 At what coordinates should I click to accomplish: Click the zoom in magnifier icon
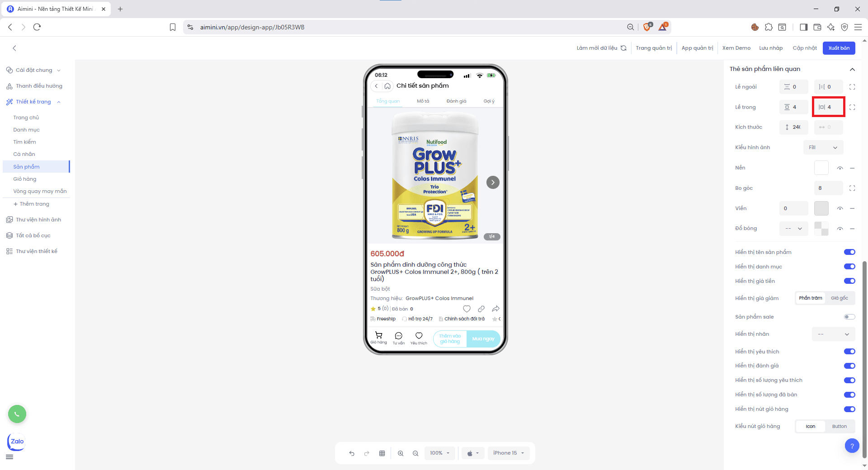(401, 453)
